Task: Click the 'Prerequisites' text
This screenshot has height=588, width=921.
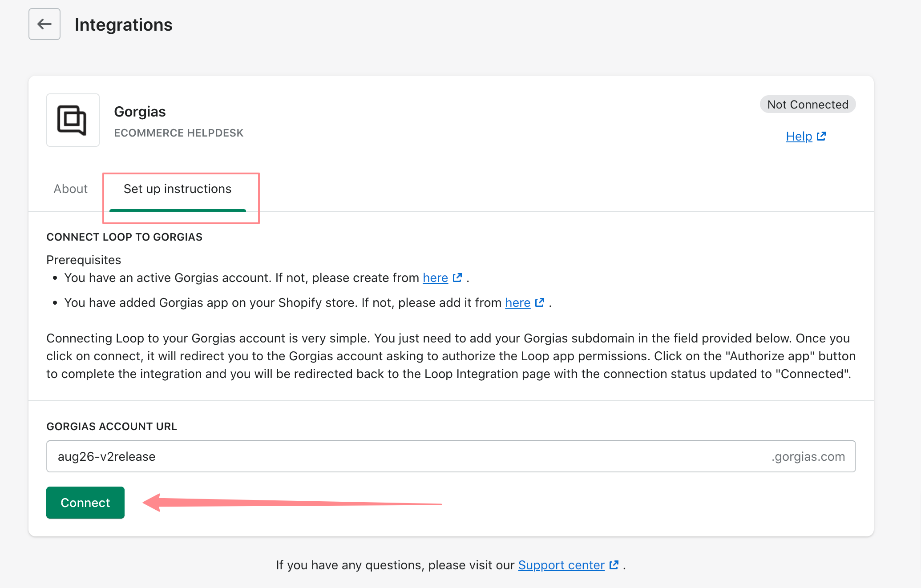Action: click(84, 260)
